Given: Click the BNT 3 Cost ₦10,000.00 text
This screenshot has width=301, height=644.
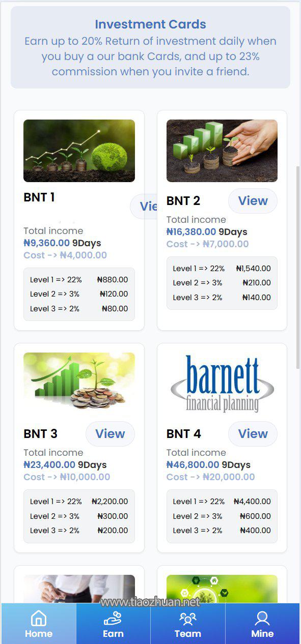Looking at the screenshot, I should point(67,477).
